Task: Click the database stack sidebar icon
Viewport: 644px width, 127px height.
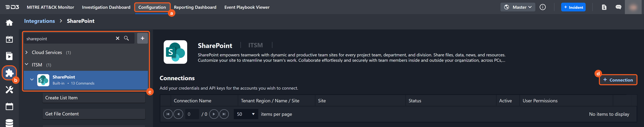Action: (9, 123)
